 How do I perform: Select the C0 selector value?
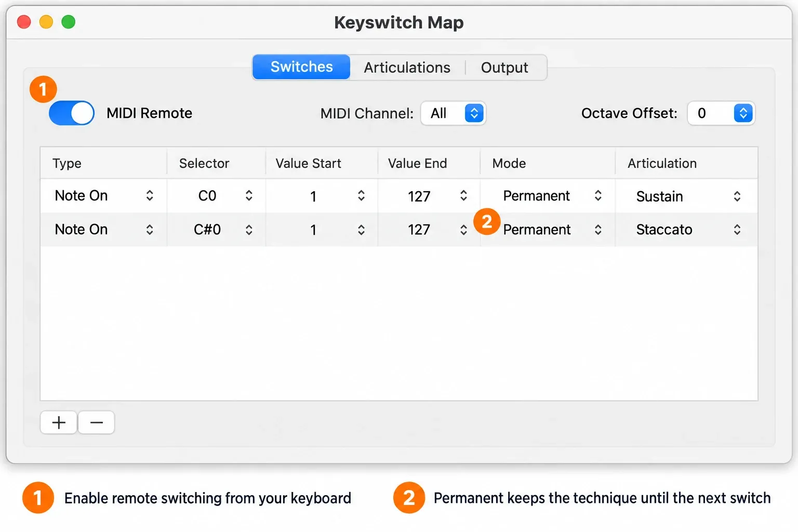207,196
